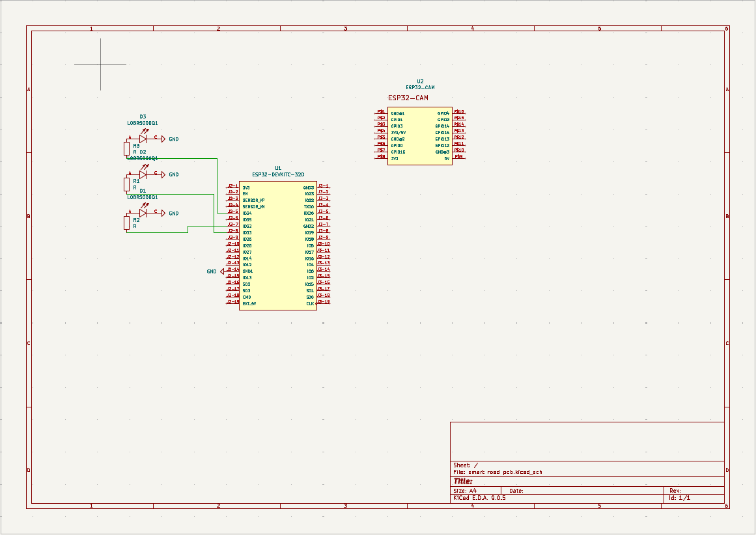
Task: Select resistor R1 symbol
Action: tap(127, 184)
